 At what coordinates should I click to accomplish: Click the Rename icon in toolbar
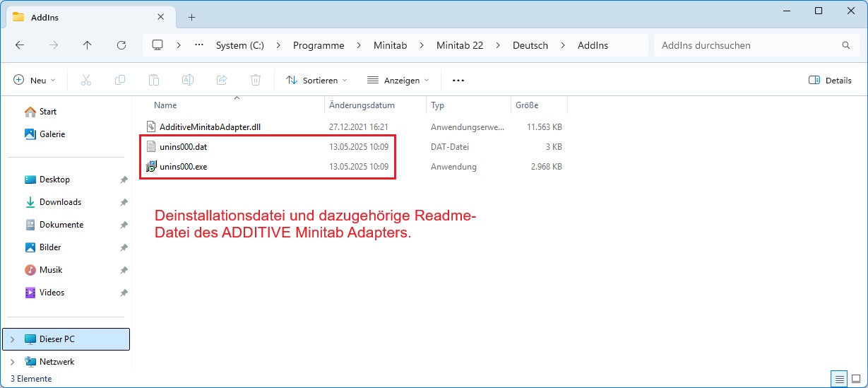pos(188,80)
